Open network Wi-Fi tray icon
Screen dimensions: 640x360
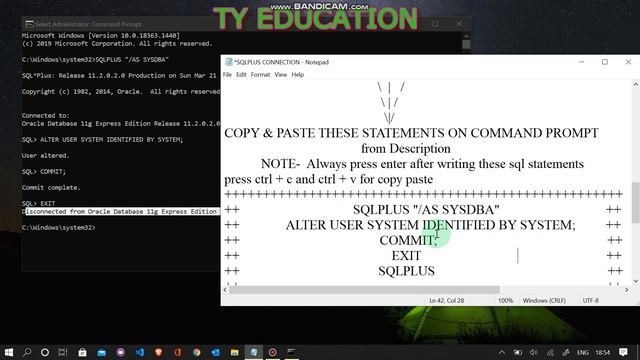550,352
